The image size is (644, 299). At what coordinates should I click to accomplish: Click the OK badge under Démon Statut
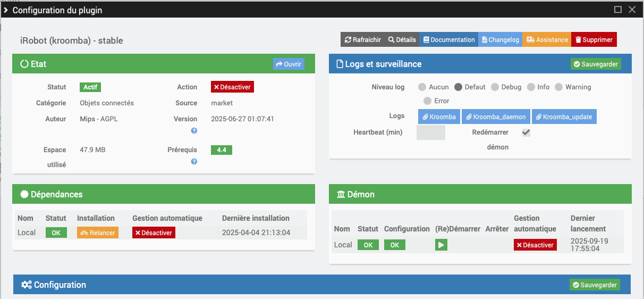(368, 245)
